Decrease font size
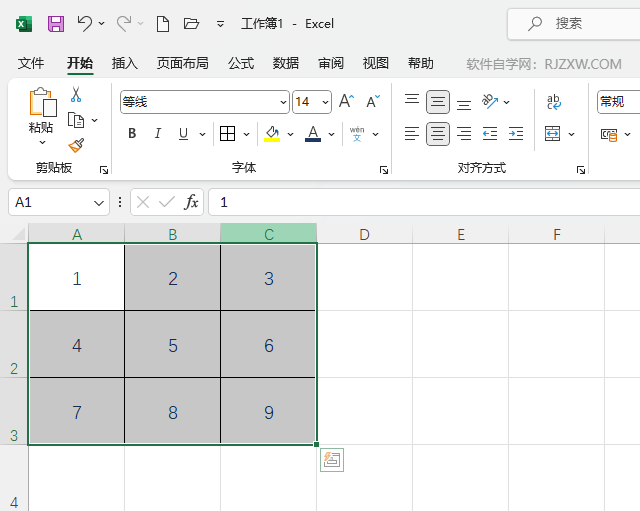The image size is (640, 511). tap(373, 101)
